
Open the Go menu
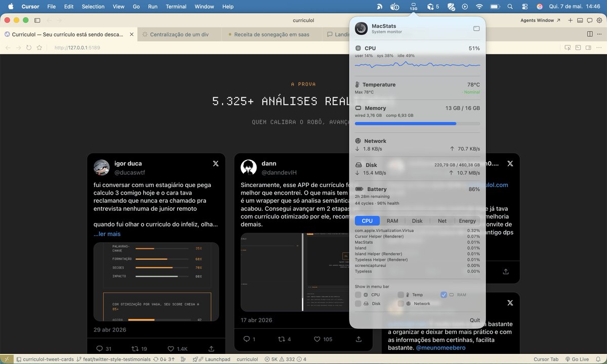tap(136, 7)
